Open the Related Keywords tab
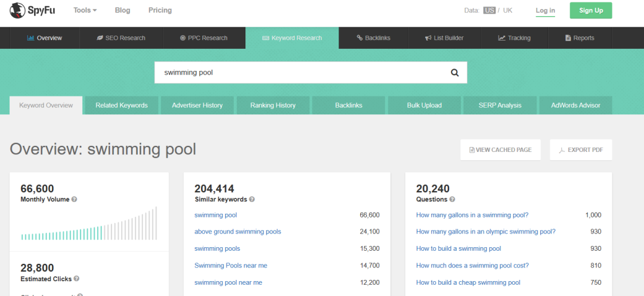Image resolution: width=644 pixels, height=296 pixels. pyautogui.click(x=122, y=105)
